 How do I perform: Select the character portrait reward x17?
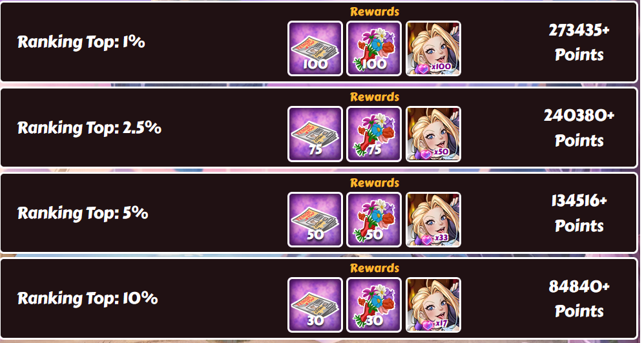(x=433, y=305)
